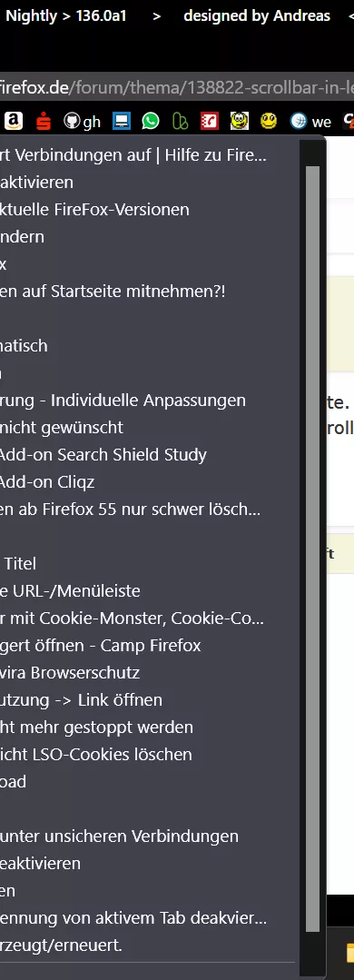Open the red square bookmark icon

(x=209, y=121)
